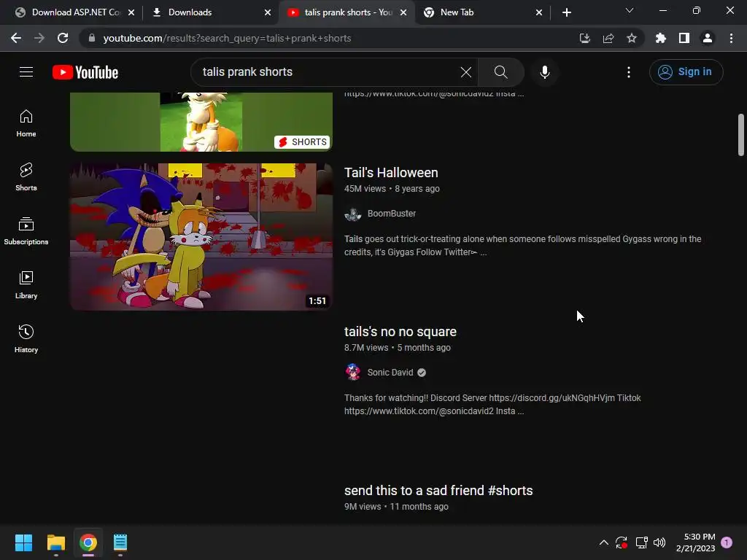Visit the Sonic David channel name
Image resolution: width=747 pixels, height=560 pixels.
[390, 373]
